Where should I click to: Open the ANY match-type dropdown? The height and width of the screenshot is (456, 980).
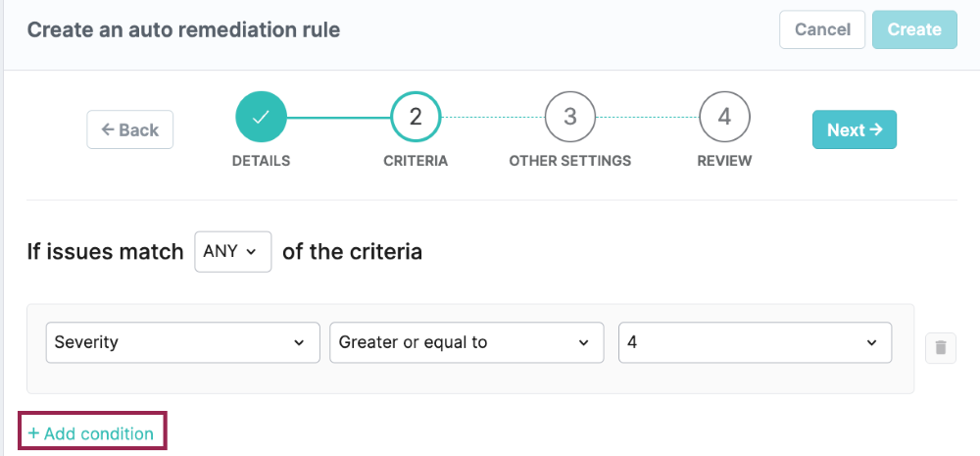pyautogui.click(x=233, y=251)
